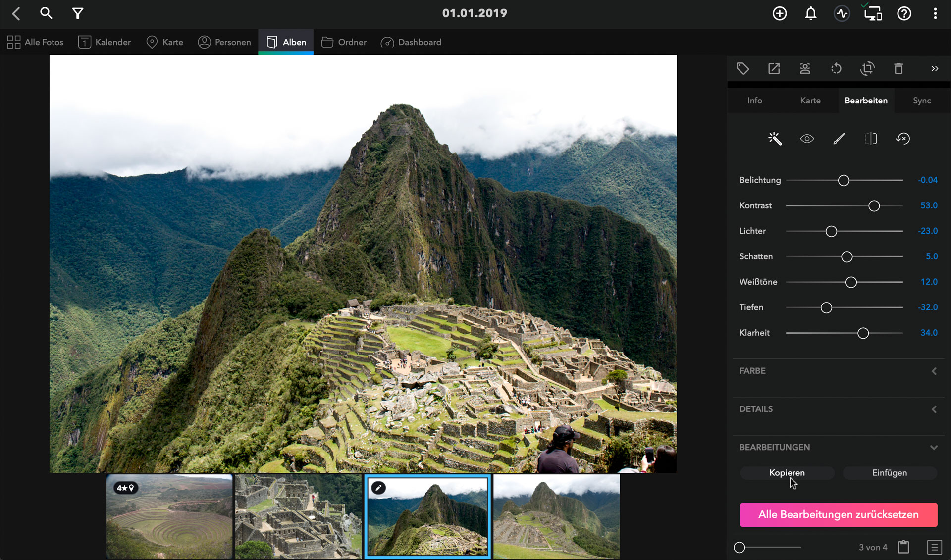Click the undo reset circular arrow icon
951x560 pixels.
(x=902, y=139)
